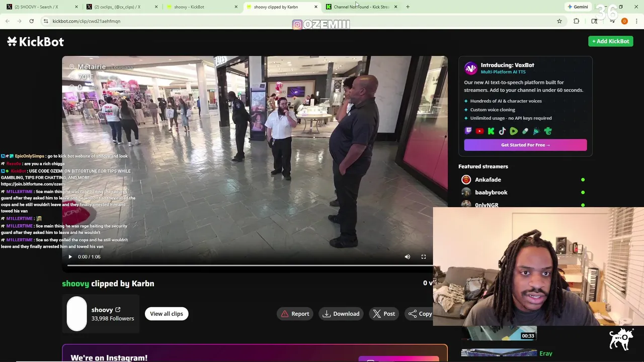This screenshot has height=362, width=644.
Task: Click the Twitch platform icon
Action: tap(468, 131)
